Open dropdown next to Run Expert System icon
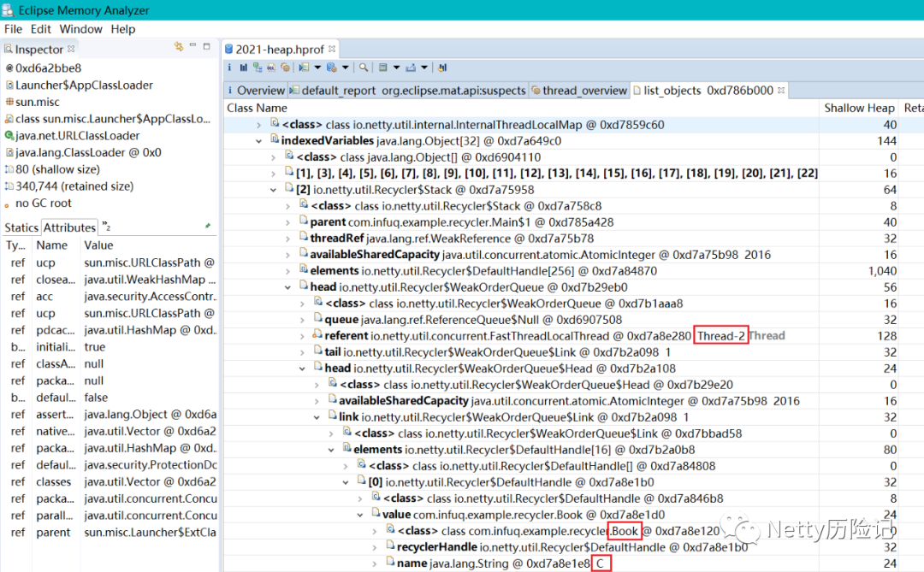Image resolution: width=924 pixels, height=572 pixels. [x=317, y=68]
